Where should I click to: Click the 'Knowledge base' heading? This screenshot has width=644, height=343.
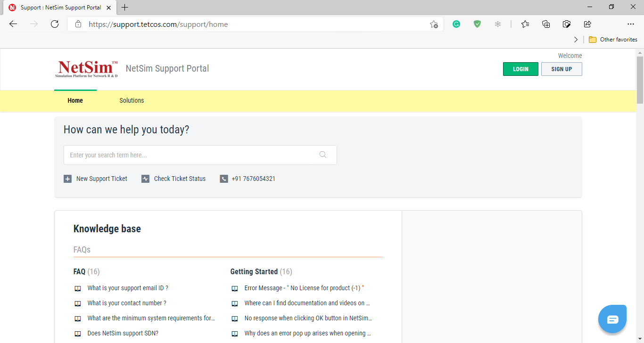tap(107, 229)
